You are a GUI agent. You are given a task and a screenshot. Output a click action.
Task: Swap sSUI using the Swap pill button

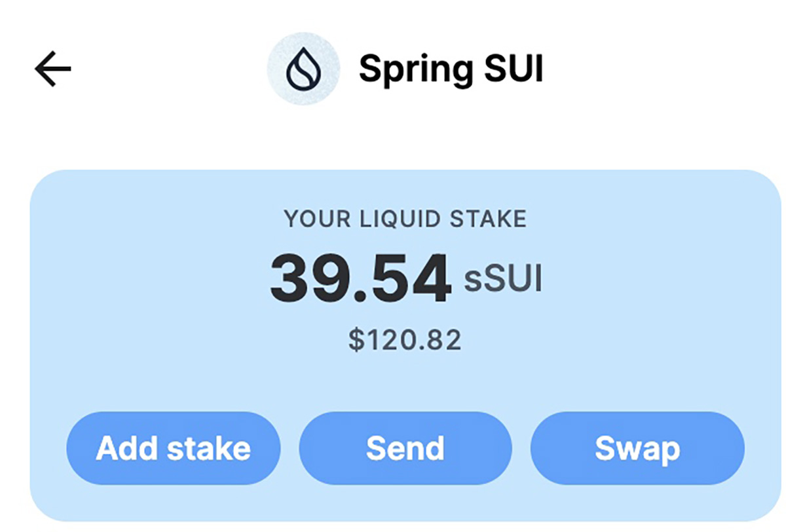click(637, 449)
